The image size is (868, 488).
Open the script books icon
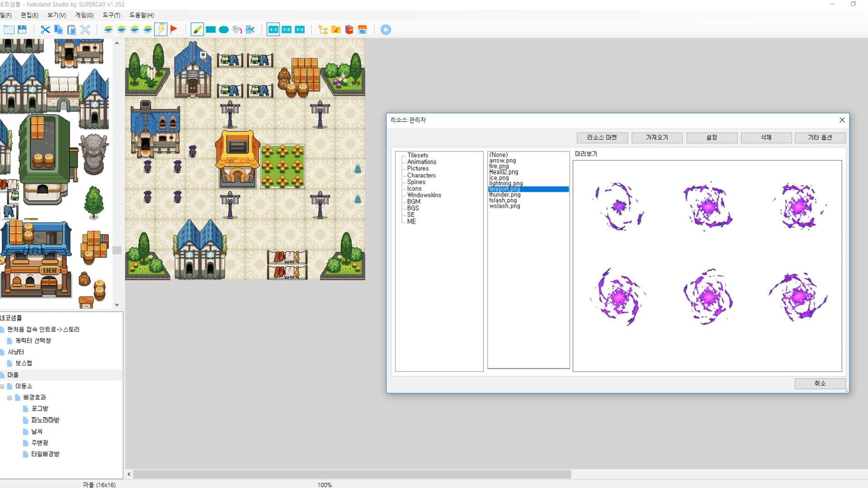point(349,30)
